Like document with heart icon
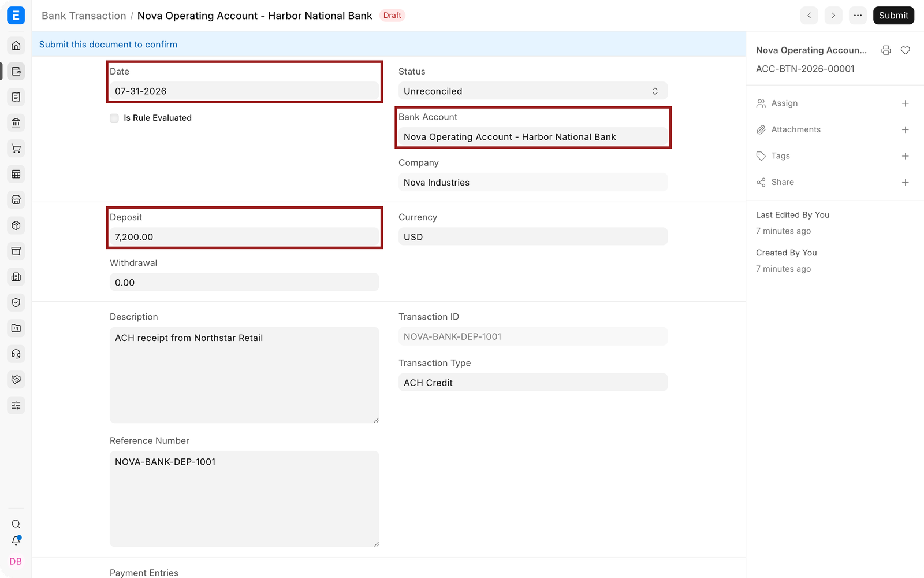This screenshot has width=924, height=578. (906, 50)
